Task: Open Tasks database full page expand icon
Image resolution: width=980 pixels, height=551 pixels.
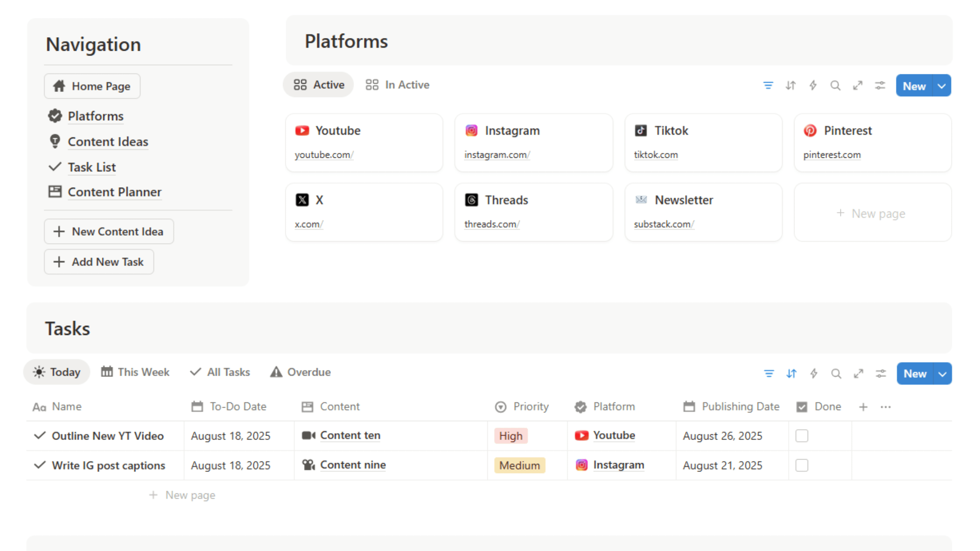Action: (x=858, y=373)
